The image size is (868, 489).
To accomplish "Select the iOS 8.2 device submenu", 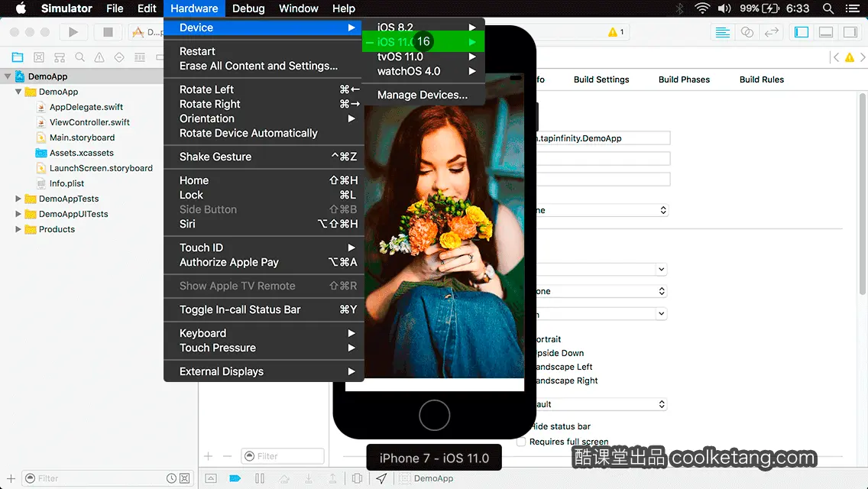I will (x=423, y=27).
